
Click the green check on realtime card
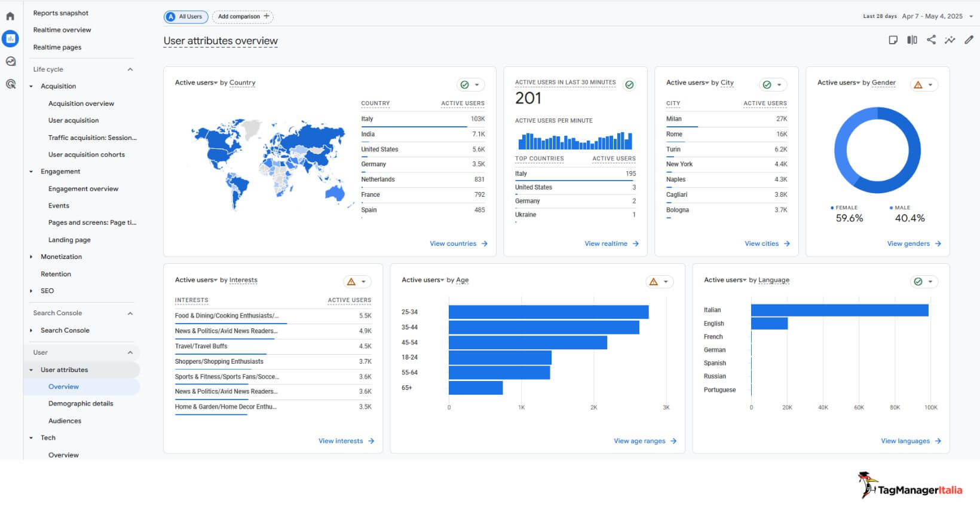point(629,85)
